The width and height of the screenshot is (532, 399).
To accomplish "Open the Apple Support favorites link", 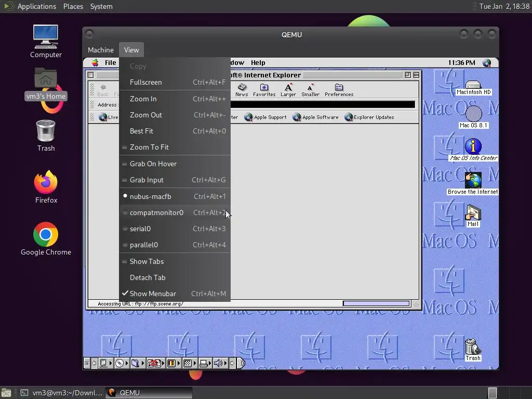I will 265,117.
